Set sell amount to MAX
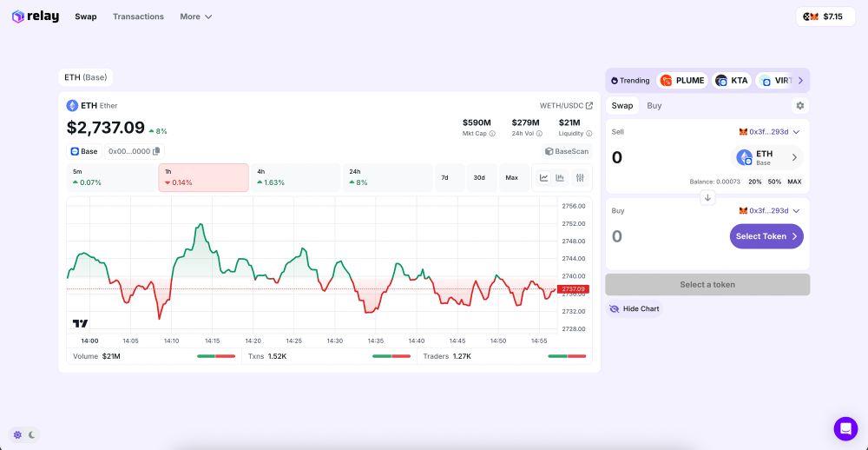The height and width of the screenshot is (450, 868). (794, 182)
